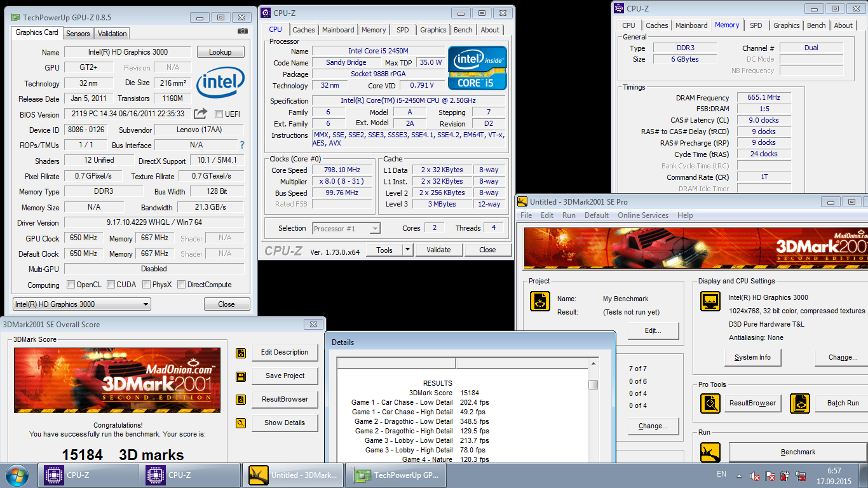Click the Batch Run button
Viewport: 868px width, 488px height.
point(843,403)
